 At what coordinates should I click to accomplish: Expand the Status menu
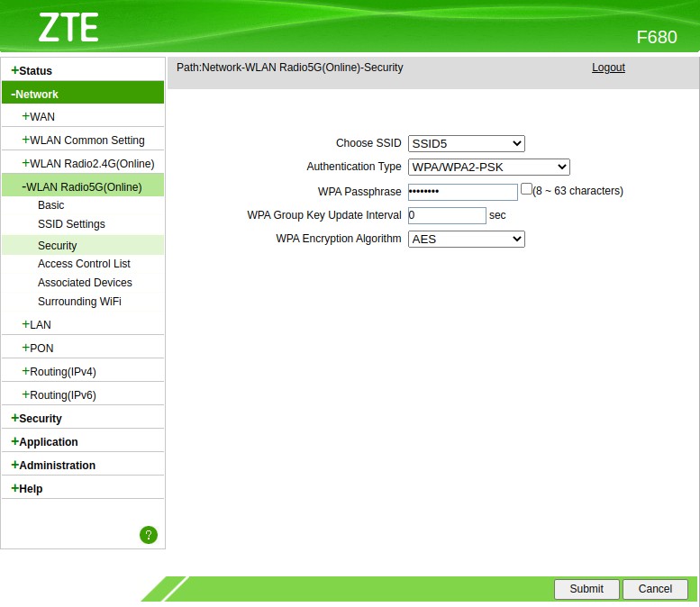coord(32,70)
